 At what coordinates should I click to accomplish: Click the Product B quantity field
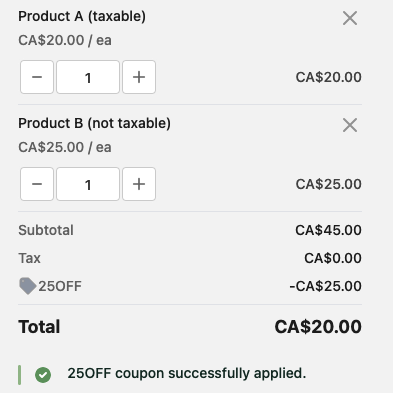[x=88, y=184]
